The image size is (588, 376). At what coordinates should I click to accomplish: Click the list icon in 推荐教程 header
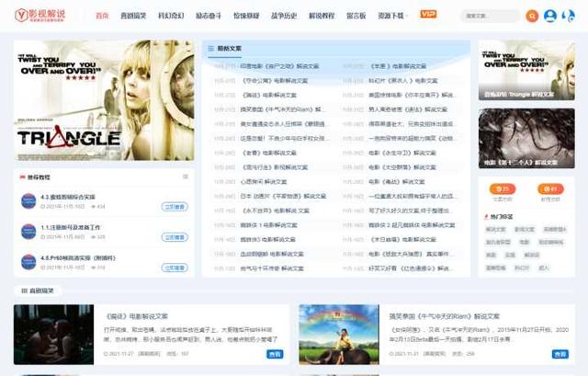(186, 177)
